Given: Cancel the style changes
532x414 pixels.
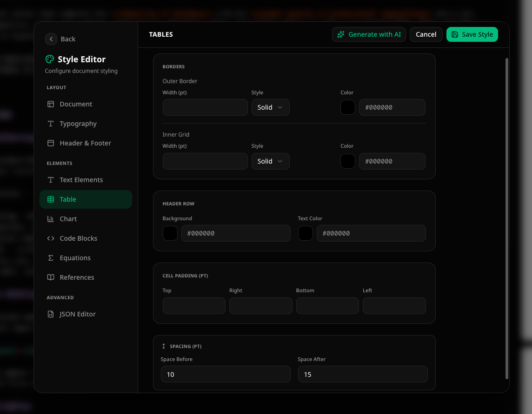Looking at the screenshot, I should (426, 34).
